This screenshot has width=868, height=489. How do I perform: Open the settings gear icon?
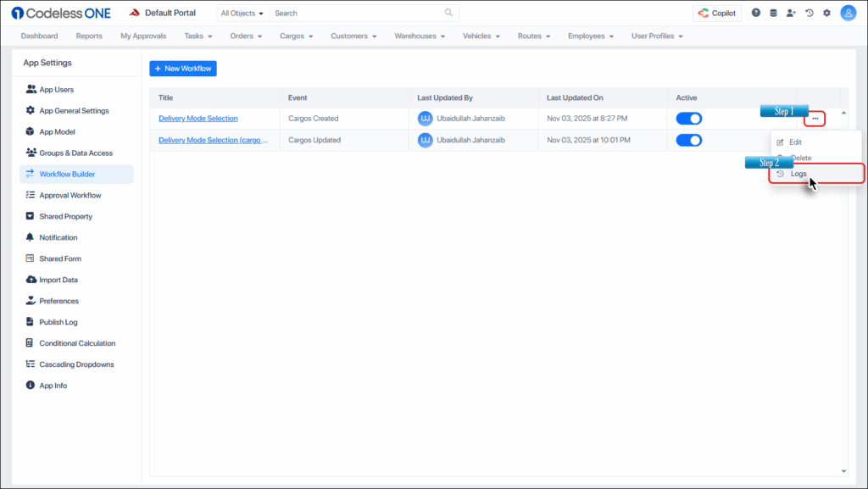tap(826, 14)
